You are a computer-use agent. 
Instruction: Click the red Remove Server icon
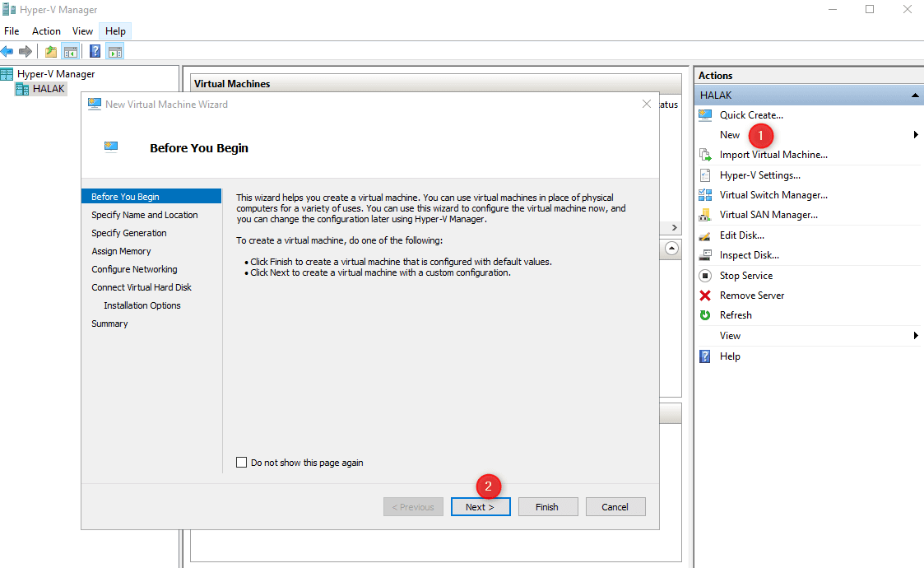coord(705,296)
